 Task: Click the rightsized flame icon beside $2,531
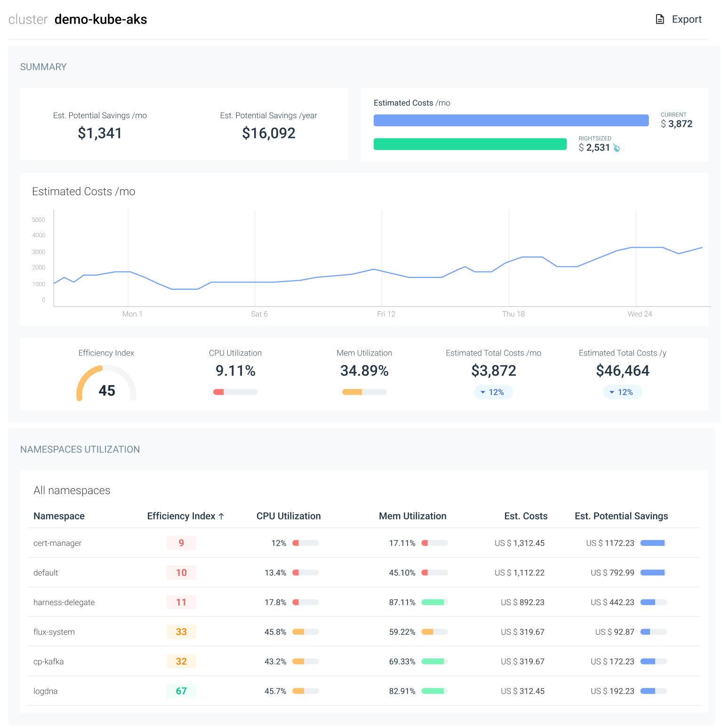tap(616, 148)
